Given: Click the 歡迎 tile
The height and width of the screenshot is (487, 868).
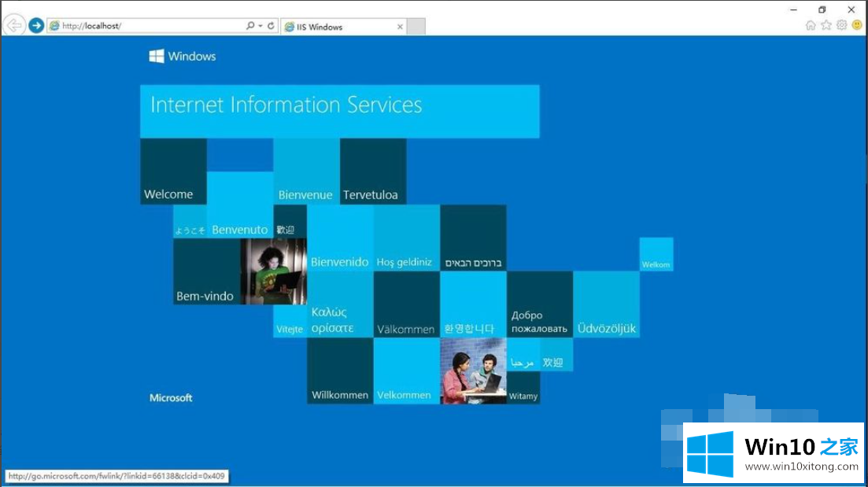Looking at the screenshot, I should (x=290, y=221).
